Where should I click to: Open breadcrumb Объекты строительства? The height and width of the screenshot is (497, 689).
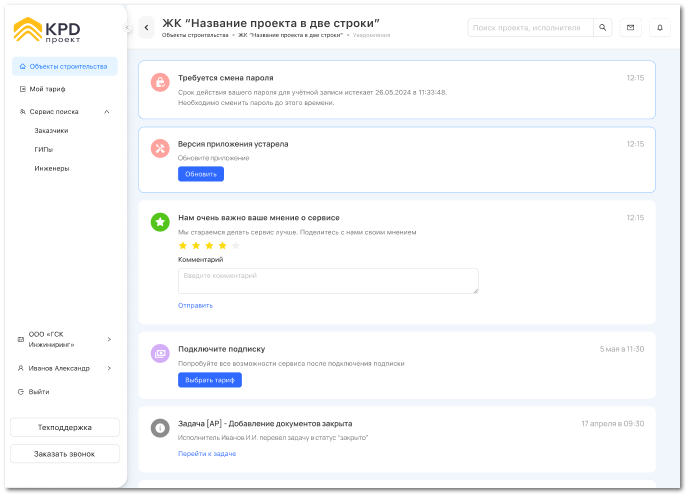pyautogui.click(x=195, y=35)
